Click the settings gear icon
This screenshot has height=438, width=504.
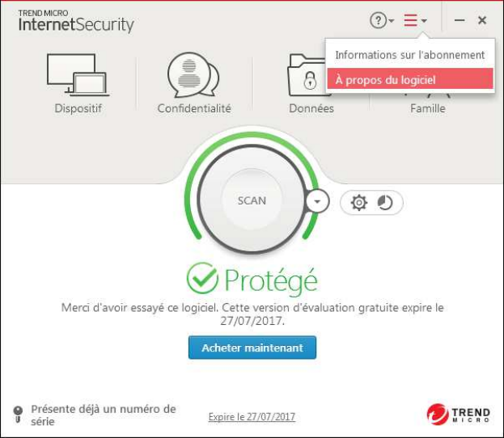[x=359, y=203]
